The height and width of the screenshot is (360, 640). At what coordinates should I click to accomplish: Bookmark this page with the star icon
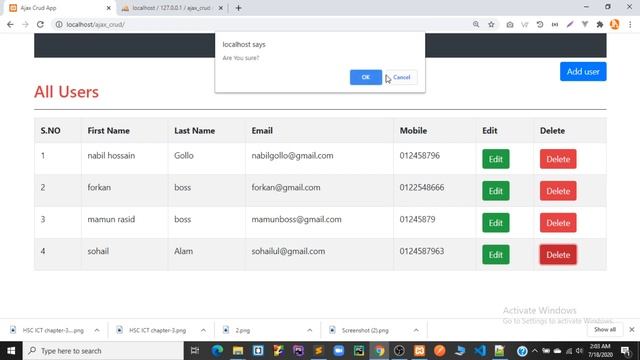click(491, 24)
